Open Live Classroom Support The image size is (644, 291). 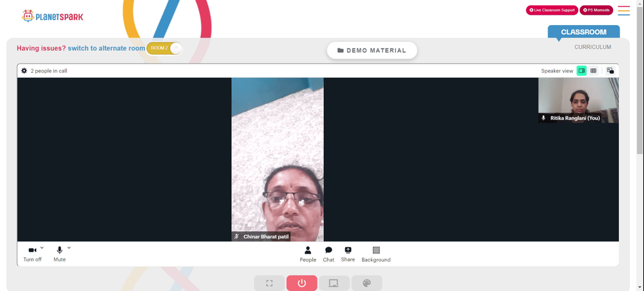click(x=552, y=10)
